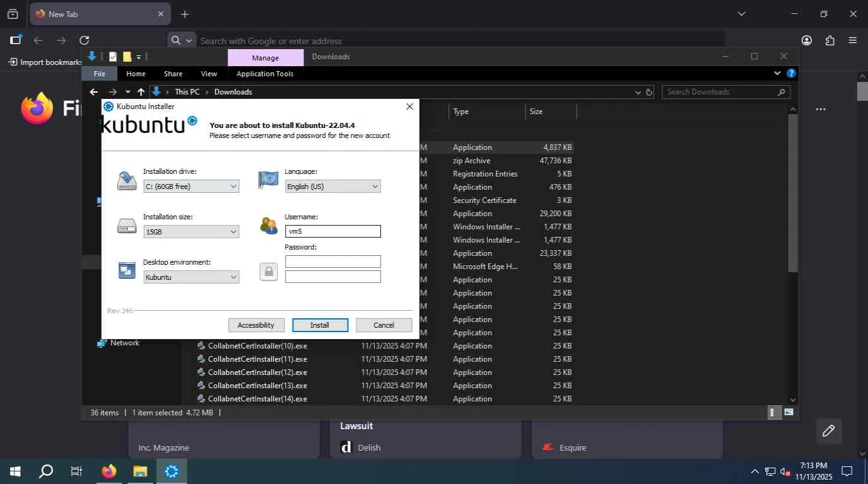Select CollabnetCertInstaller(12).exe file

(257, 372)
